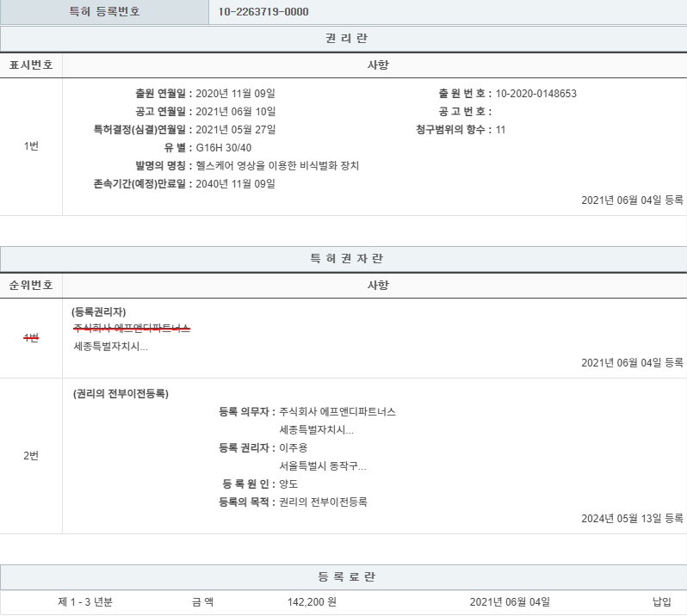Click the invention title 헬스케어 영상을 이용한 비식별화 장치
The image size is (687, 616).
tap(277, 166)
